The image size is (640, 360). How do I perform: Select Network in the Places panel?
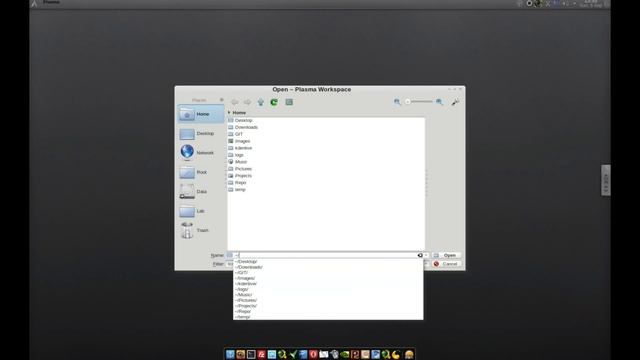201,153
